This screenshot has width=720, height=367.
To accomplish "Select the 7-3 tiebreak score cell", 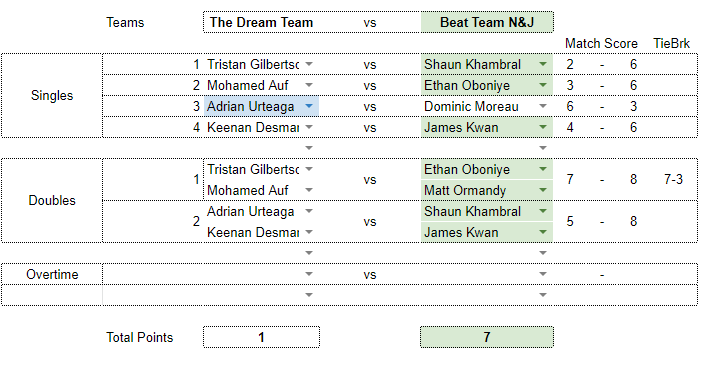I will (673, 180).
